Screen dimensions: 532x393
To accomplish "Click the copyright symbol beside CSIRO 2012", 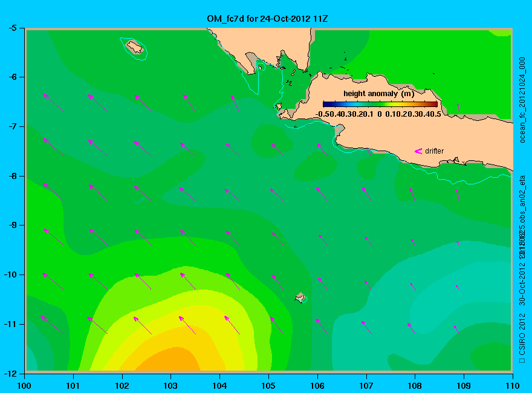I will [522, 360].
